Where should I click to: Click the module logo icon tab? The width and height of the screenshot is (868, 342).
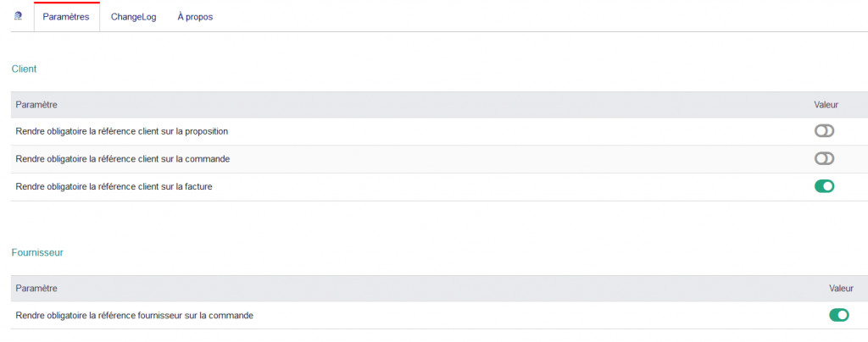19,16
